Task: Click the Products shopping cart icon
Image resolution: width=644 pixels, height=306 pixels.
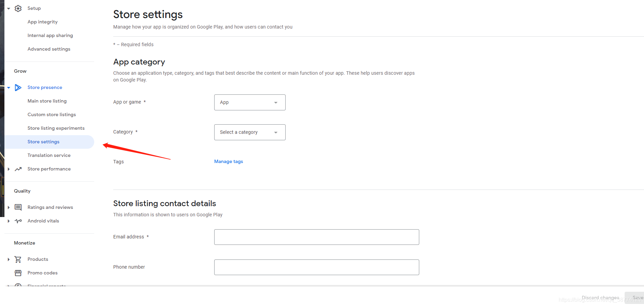Action: pos(18,259)
